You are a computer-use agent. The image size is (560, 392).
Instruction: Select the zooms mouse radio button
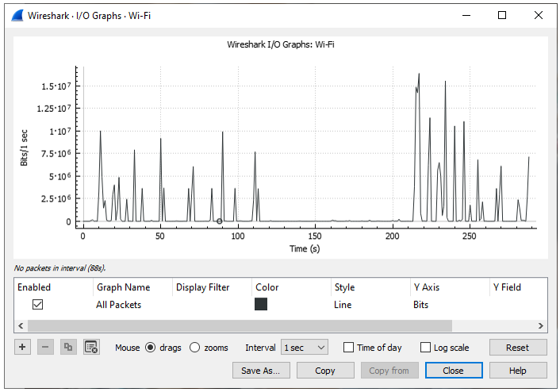(194, 348)
